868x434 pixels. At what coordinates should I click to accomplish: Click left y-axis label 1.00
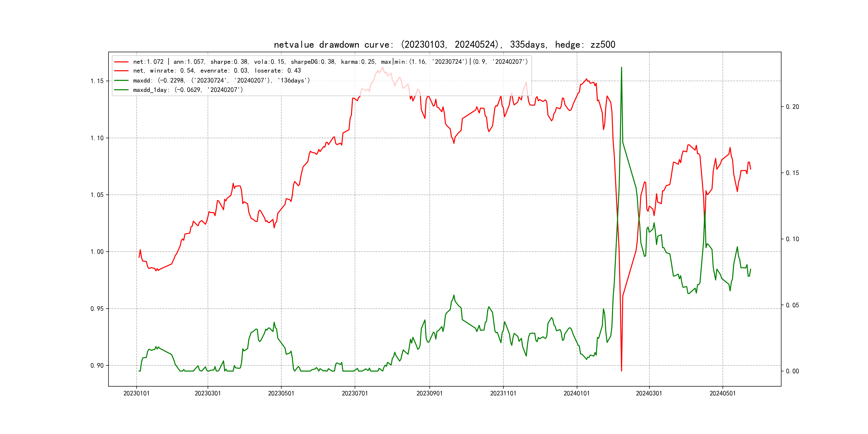pyautogui.click(x=97, y=252)
